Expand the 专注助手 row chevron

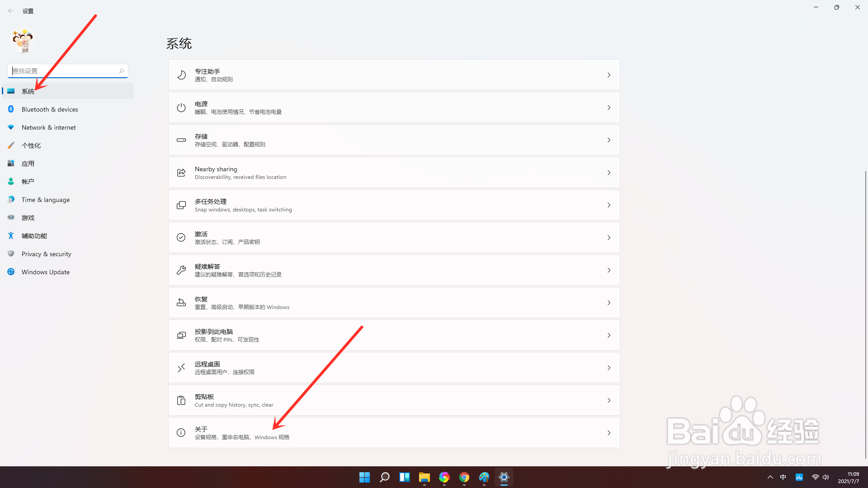coord(609,75)
